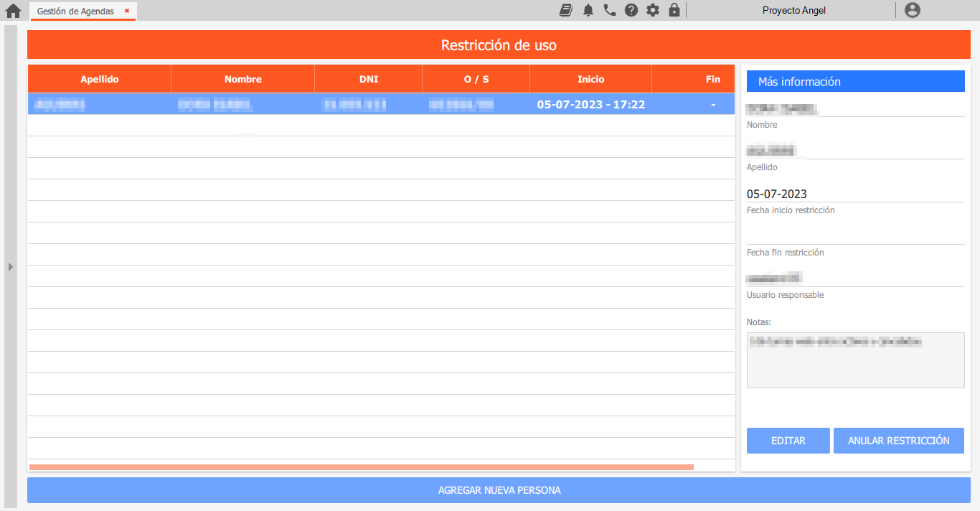The height and width of the screenshot is (511, 980).
Task: Click the padlock lock icon
Action: tap(674, 10)
